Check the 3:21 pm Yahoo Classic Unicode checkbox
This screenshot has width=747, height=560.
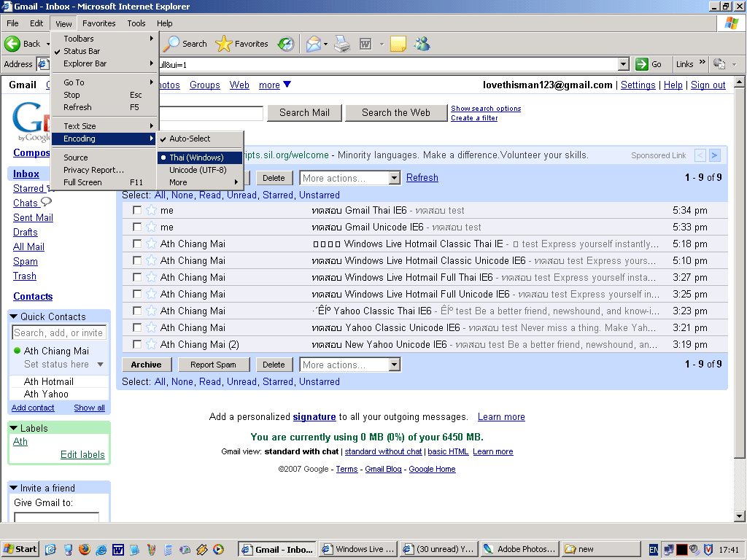coord(137,327)
